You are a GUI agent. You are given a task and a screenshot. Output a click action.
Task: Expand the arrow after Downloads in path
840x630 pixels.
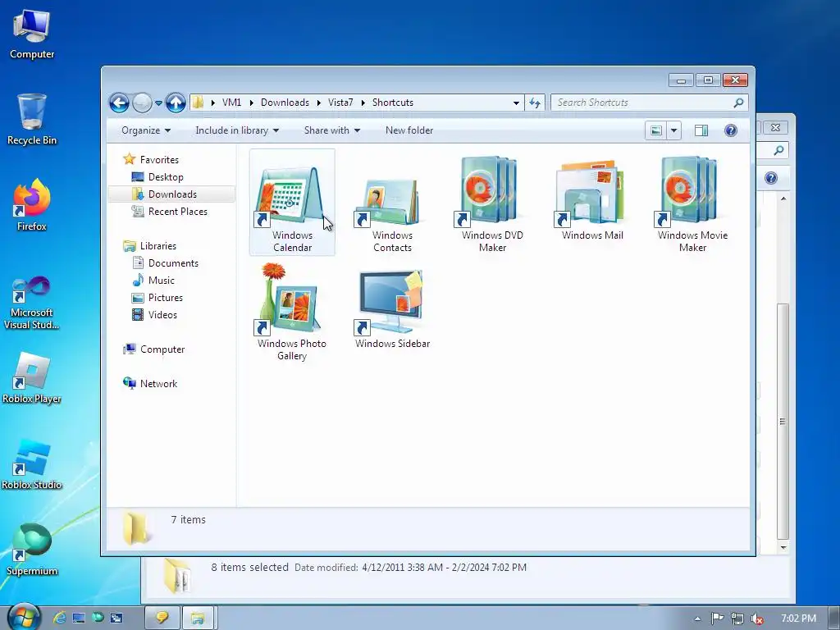point(319,103)
